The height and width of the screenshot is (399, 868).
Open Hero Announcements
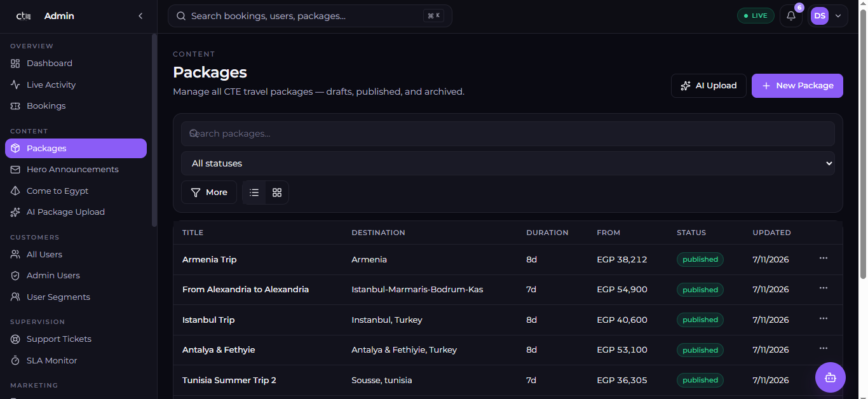[76, 170]
